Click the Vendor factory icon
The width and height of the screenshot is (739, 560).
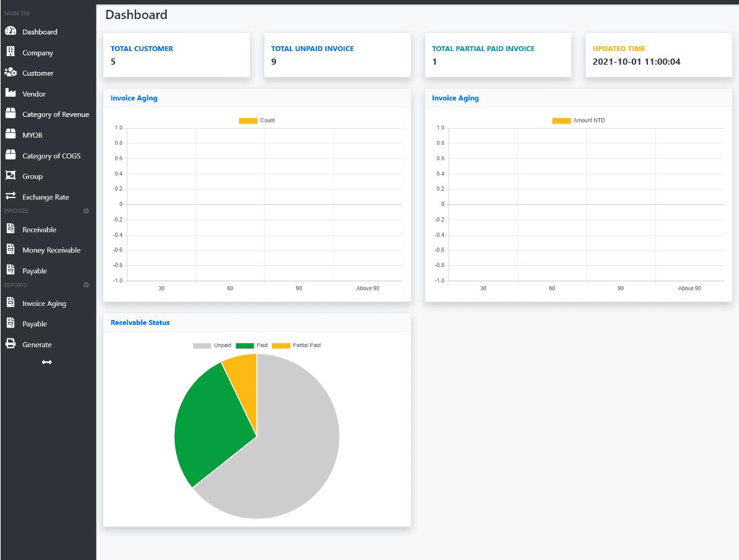(x=10, y=94)
